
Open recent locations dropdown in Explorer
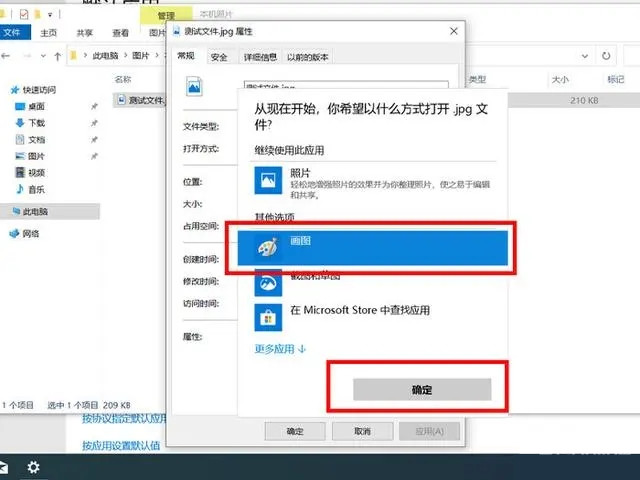coord(43,56)
